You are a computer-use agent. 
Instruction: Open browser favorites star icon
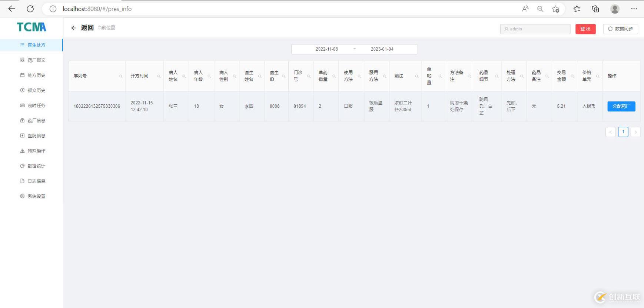577,9
